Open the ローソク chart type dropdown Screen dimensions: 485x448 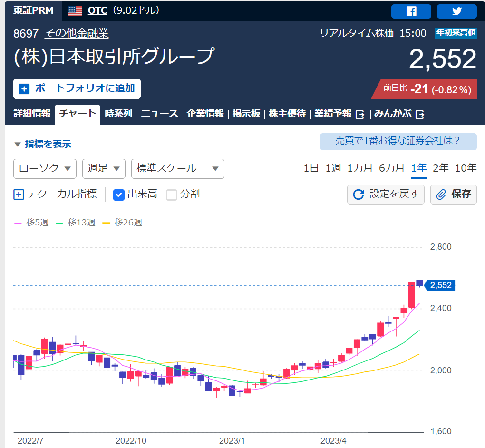45,169
